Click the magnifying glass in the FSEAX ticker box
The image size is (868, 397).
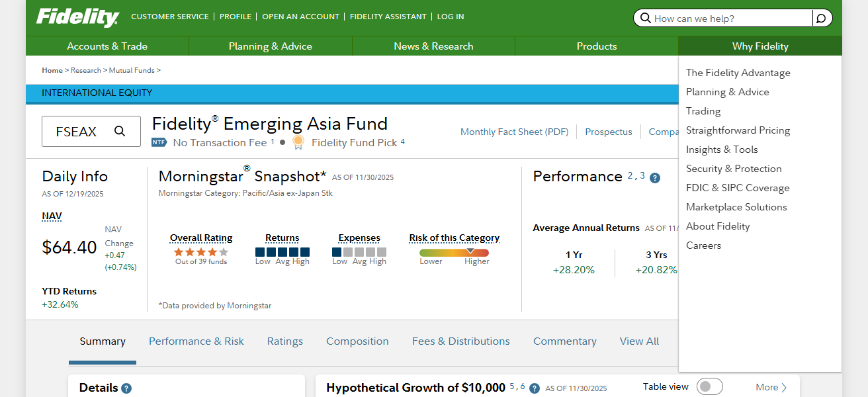click(120, 131)
